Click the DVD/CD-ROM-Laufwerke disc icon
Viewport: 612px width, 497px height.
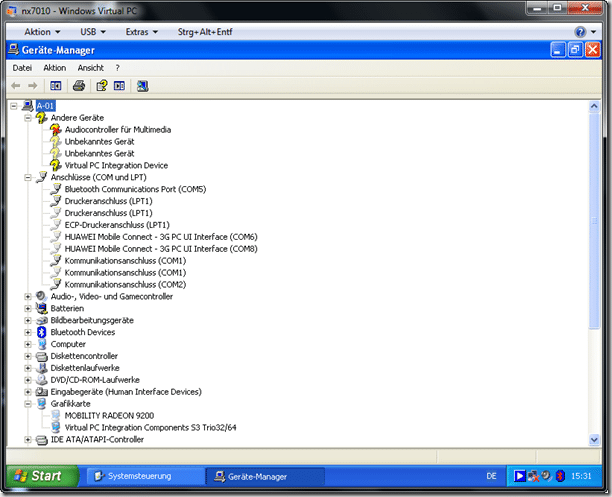[x=41, y=380]
